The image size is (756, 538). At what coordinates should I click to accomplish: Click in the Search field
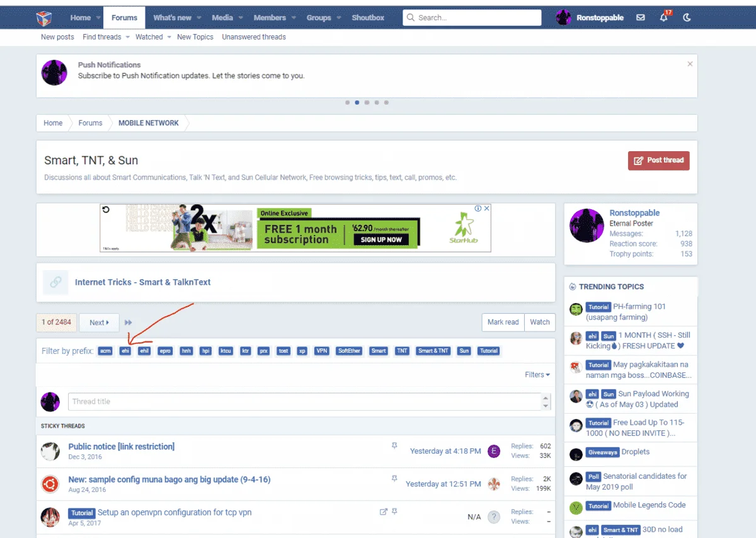click(x=472, y=18)
